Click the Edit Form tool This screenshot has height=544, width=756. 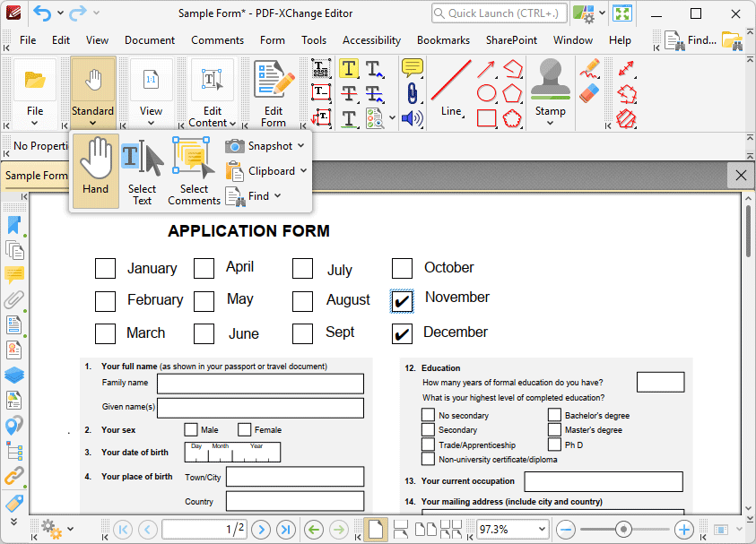[x=274, y=94]
